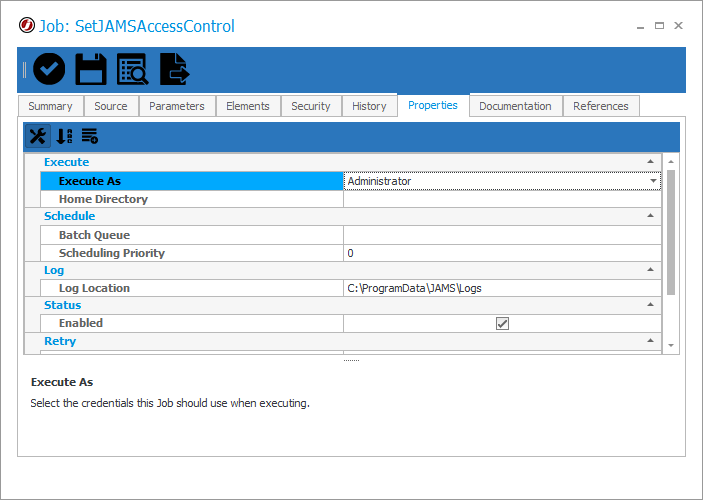Select the Scheduling Priority label
Image resolution: width=703 pixels, height=500 pixels.
click(x=112, y=253)
